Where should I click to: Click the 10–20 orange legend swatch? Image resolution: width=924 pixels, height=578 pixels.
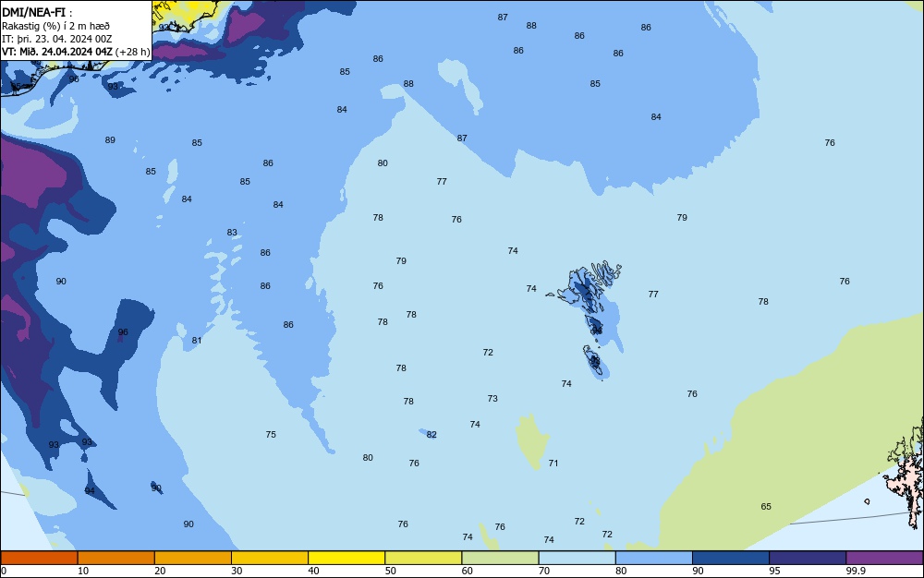tap(116, 558)
